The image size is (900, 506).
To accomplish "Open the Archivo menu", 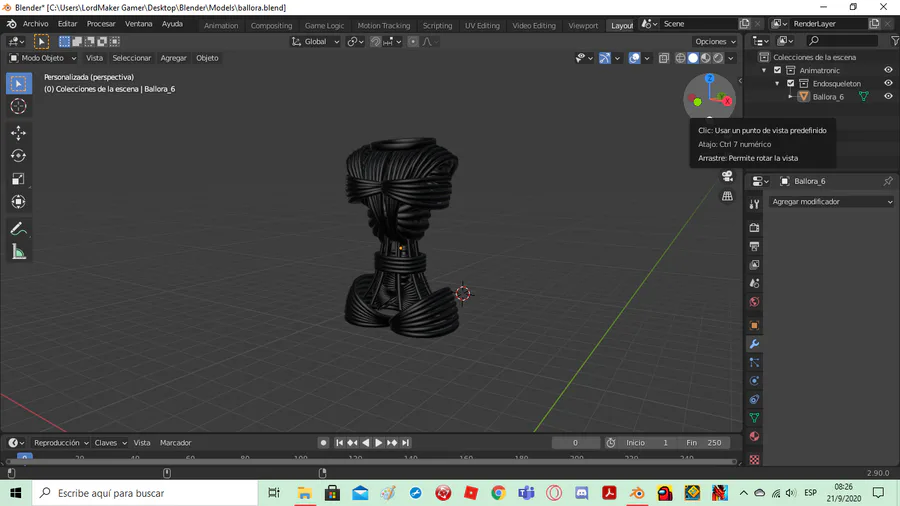I will tap(36, 24).
